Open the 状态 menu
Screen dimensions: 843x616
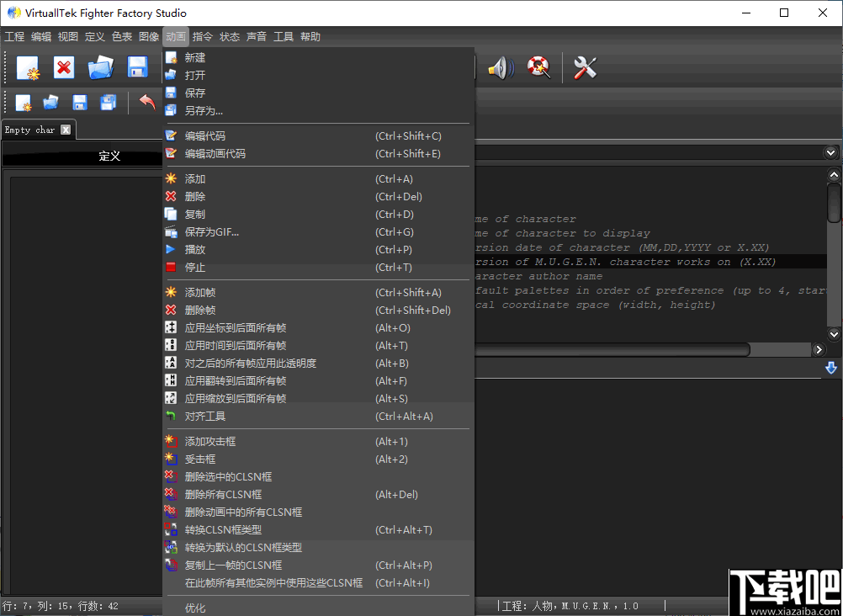[x=230, y=36]
